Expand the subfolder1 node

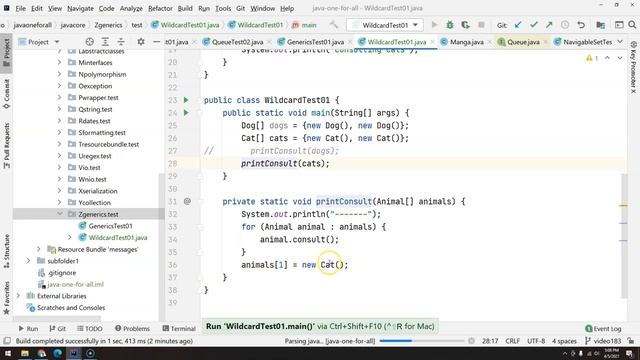(x=28, y=260)
